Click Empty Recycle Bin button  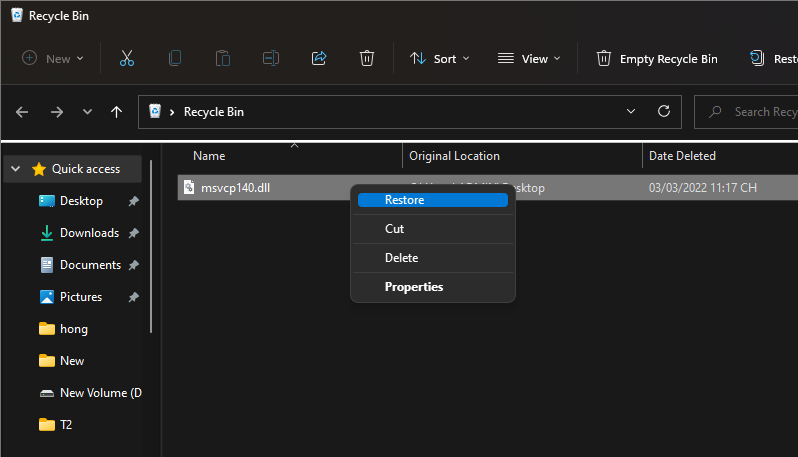tap(657, 59)
